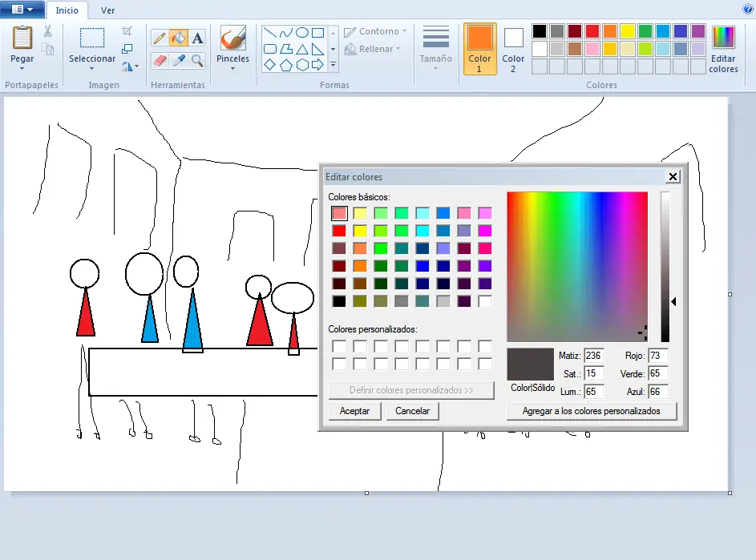This screenshot has width=756, height=560.
Task: Activate the Color 2 button
Action: [x=513, y=49]
